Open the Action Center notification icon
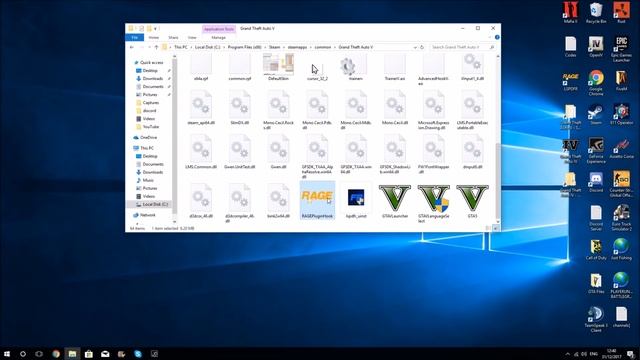 (631, 354)
